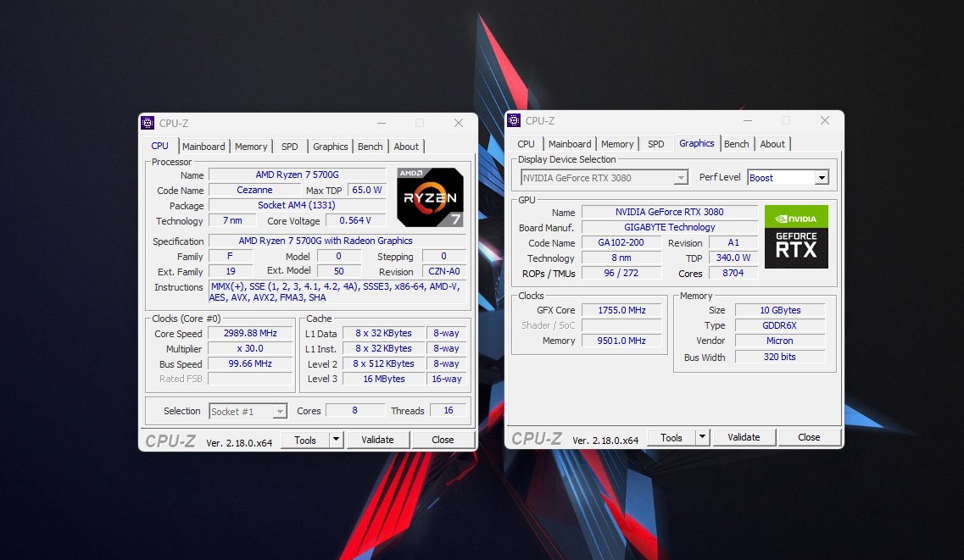Open Tools dropdown arrow in left window
This screenshot has width=964, height=560.
point(337,440)
